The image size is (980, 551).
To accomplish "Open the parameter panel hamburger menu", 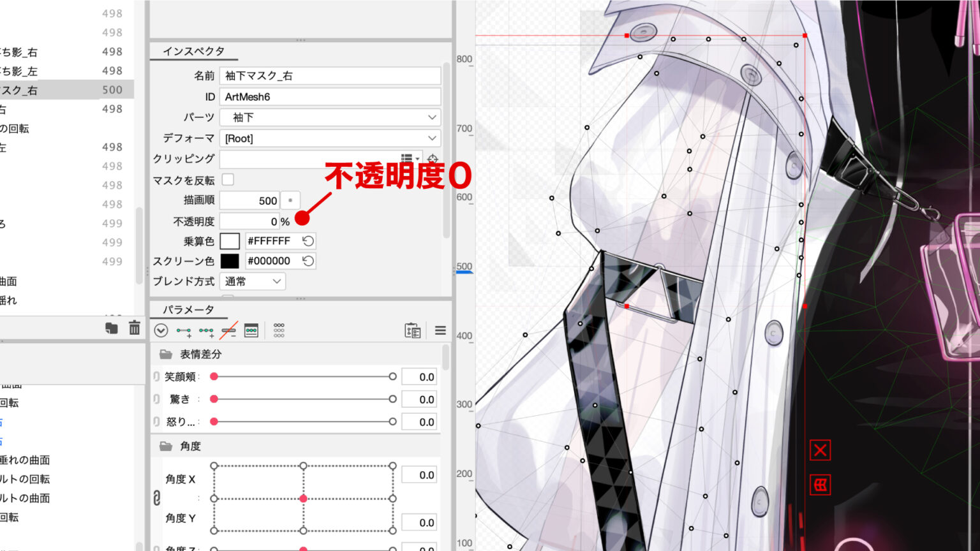I will pos(440,330).
